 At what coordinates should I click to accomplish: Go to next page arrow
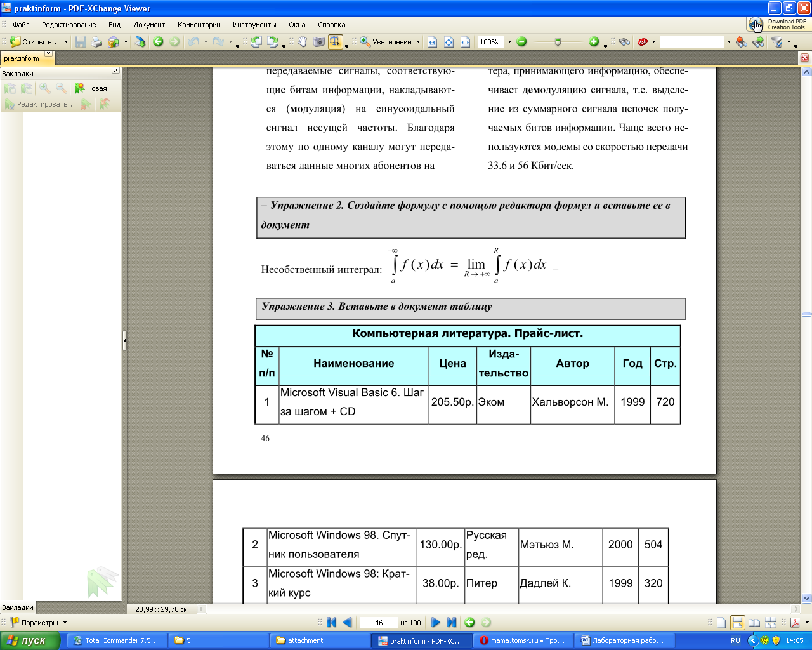pyautogui.click(x=435, y=623)
